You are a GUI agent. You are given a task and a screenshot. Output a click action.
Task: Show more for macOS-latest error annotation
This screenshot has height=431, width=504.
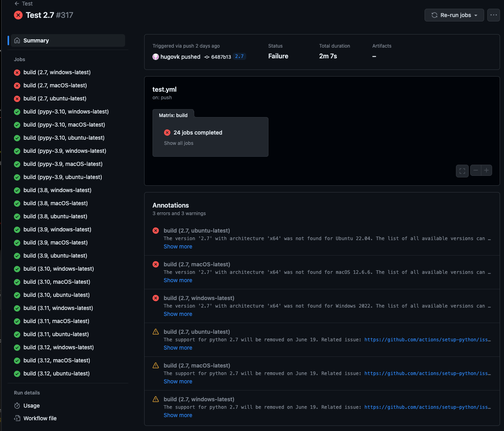(178, 280)
